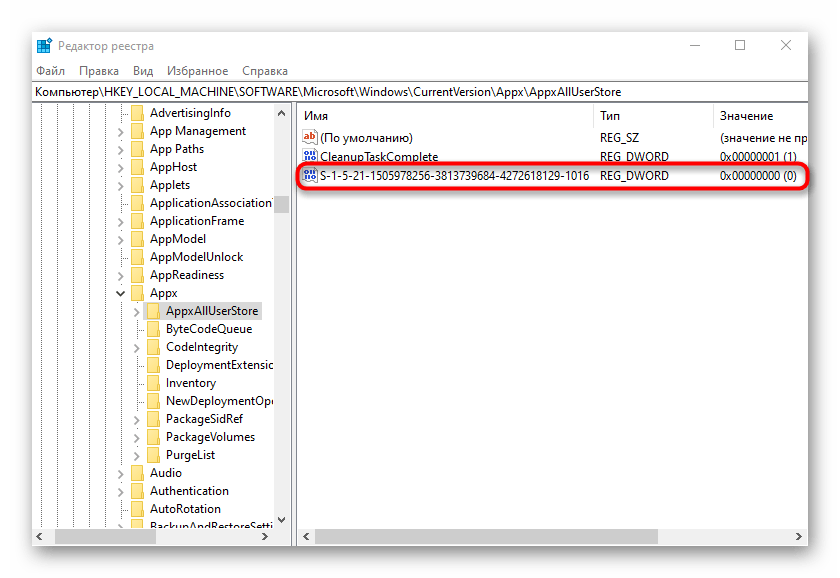This screenshot has width=840, height=578.
Task: Expand the Applets key
Action: click(121, 185)
